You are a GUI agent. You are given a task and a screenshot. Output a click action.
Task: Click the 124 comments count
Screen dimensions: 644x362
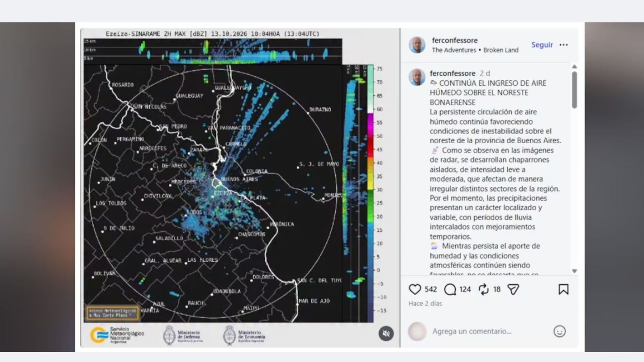pos(465,289)
